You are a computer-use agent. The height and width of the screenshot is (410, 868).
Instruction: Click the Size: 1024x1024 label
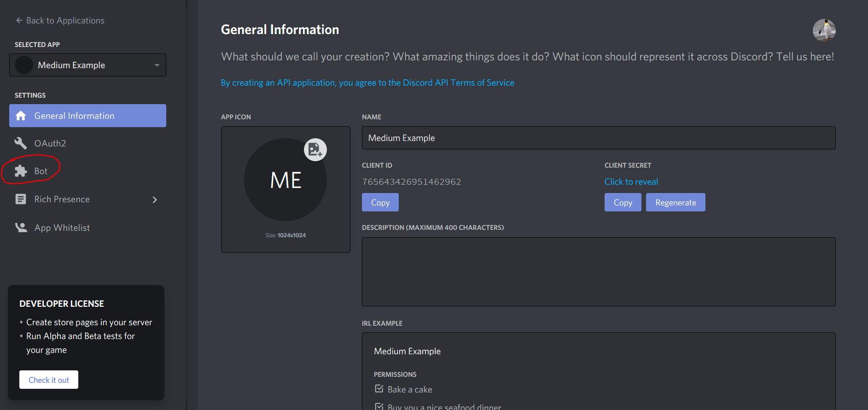pos(285,235)
